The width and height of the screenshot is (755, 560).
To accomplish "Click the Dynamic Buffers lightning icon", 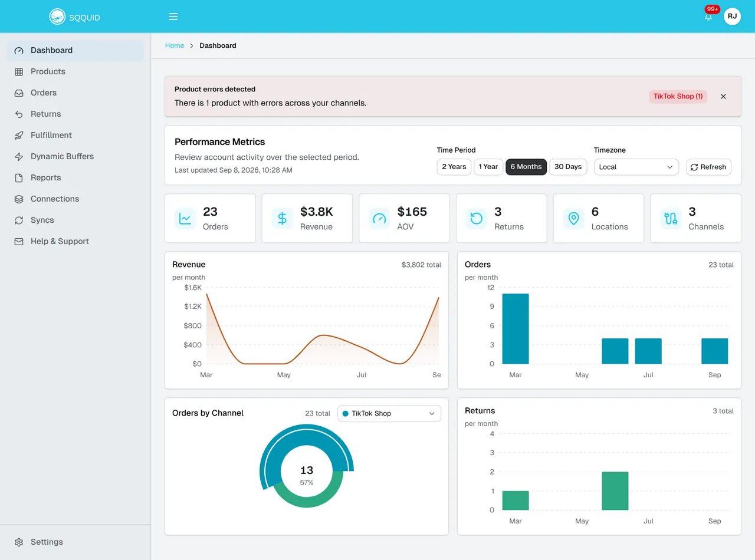I will pyautogui.click(x=19, y=156).
